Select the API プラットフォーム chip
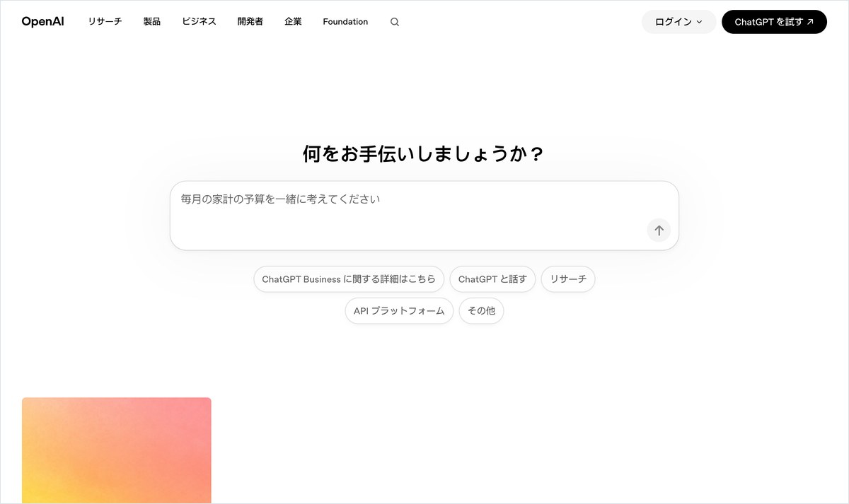Viewport: 849px width, 504px height. (x=399, y=311)
